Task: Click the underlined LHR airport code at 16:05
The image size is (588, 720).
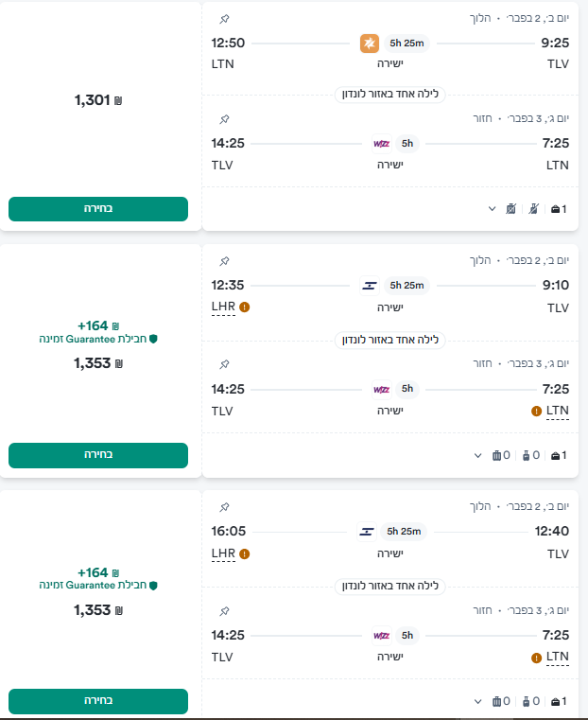Action: [x=223, y=553]
